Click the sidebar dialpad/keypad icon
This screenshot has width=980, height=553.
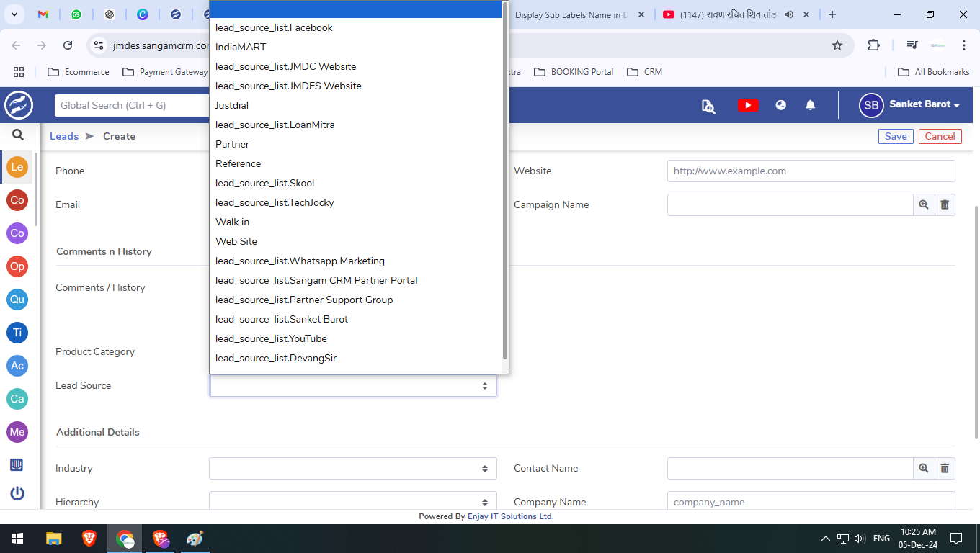point(17,464)
